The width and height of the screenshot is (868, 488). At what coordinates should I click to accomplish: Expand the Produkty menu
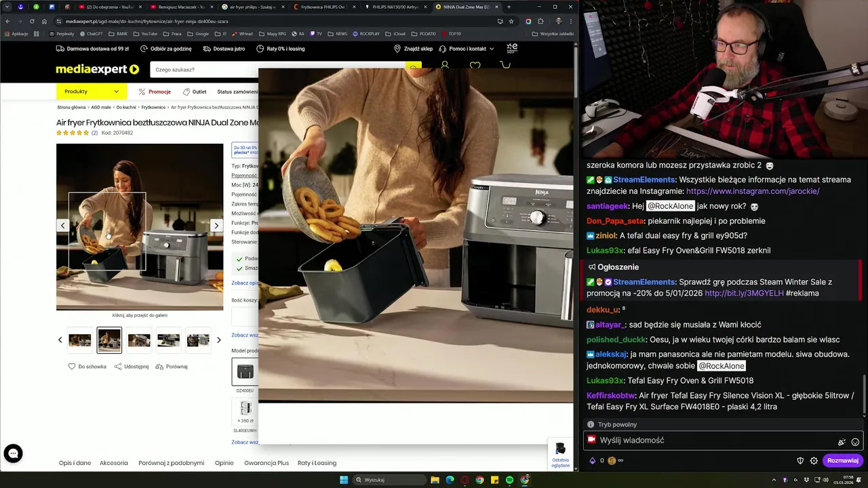point(92,91)
